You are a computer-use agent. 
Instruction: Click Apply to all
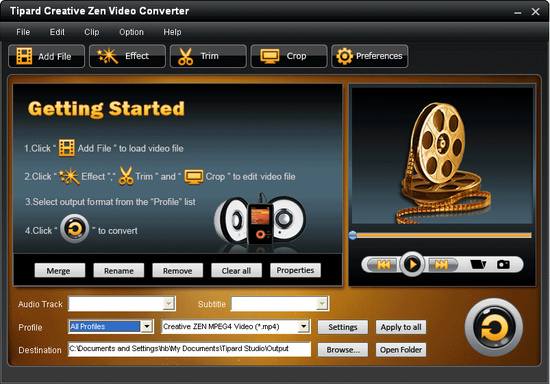401,327
